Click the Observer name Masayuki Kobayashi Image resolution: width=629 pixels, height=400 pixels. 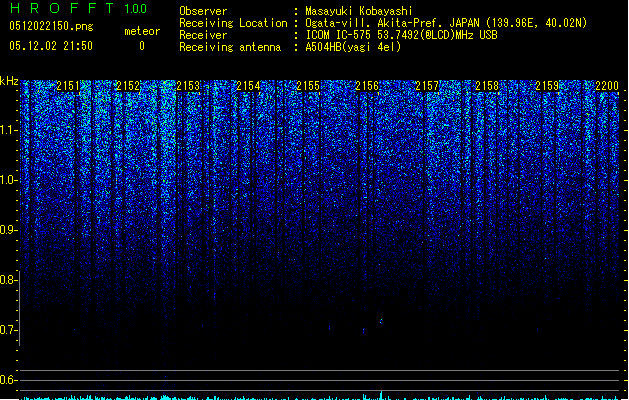359,11
